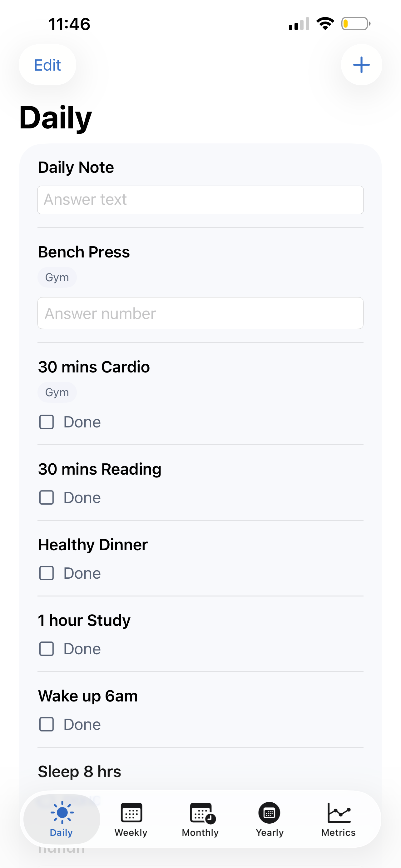Open the Monthly calendar icon tab
The width and height of the screenshot is (401, 868).
pos(200,819)
